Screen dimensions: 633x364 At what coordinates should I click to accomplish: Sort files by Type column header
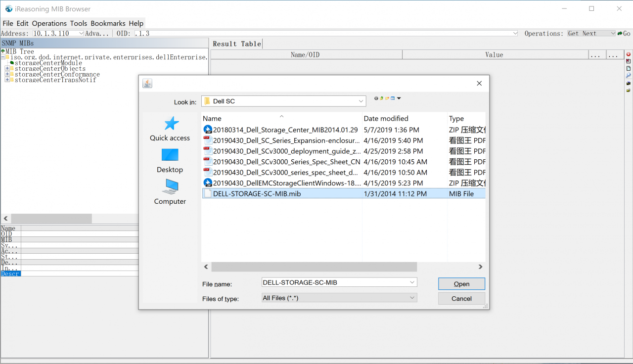pos(466,118)
